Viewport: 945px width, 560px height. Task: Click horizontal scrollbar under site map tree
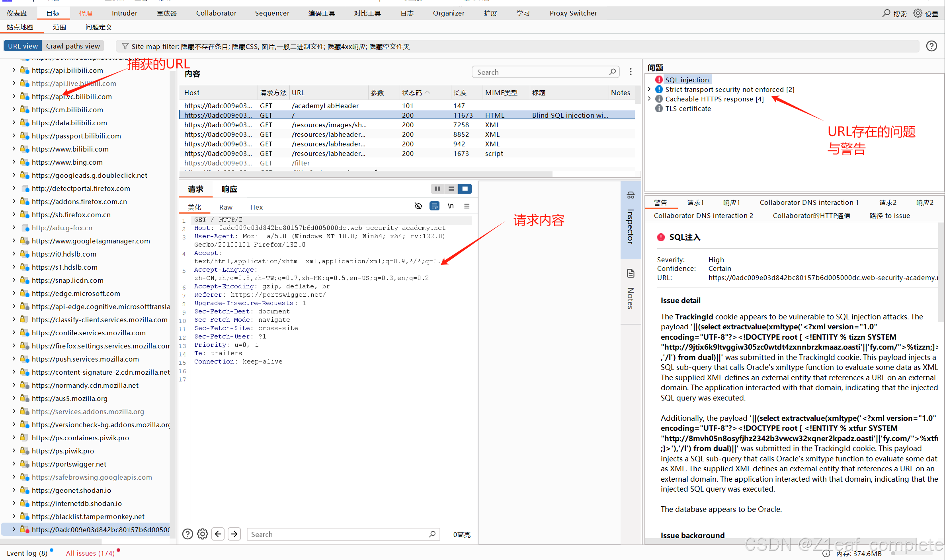(51, 541)
